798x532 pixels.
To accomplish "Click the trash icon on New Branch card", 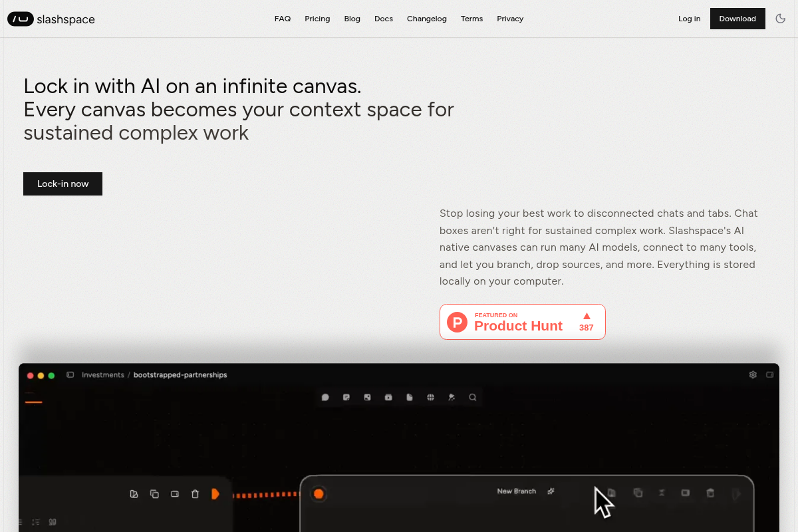I will click(710, 493).
